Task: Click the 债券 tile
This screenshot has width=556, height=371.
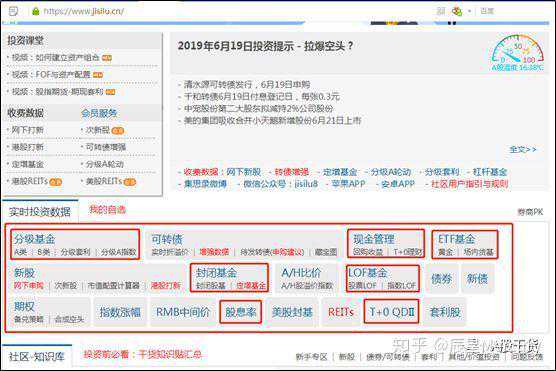Action: (441, 279)
